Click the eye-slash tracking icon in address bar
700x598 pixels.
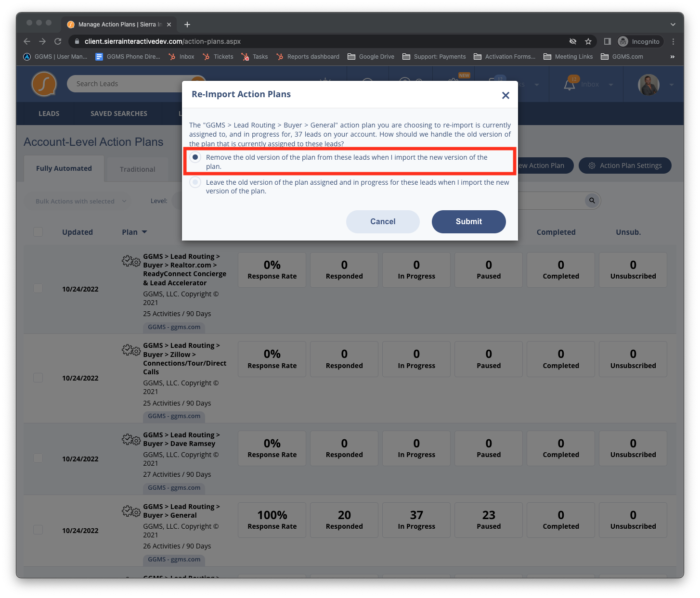(573, 41)
